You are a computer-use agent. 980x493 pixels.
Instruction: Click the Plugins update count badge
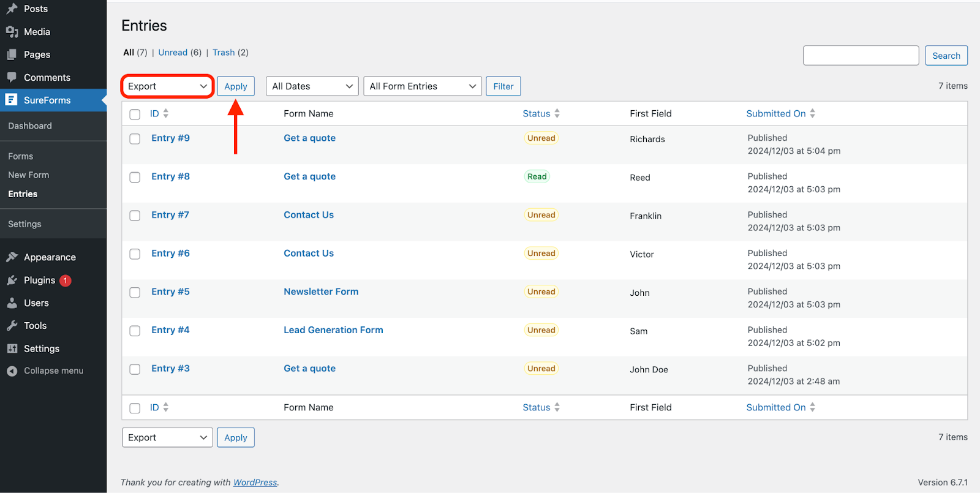click(66, 280)
